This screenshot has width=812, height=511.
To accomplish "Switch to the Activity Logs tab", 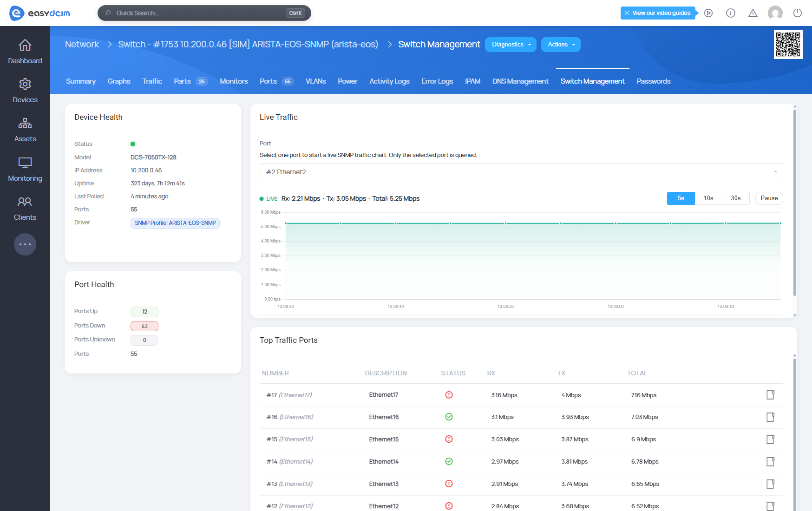I will coord(389,81).
